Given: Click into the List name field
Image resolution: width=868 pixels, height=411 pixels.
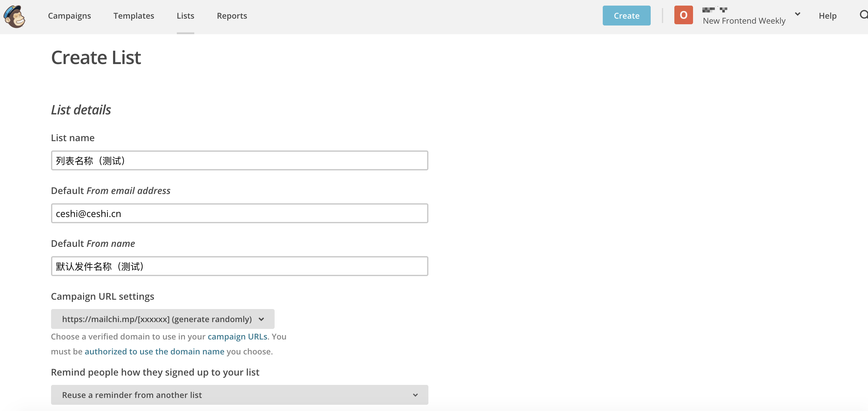Looking at the screenshot, I should click(x=239, y=160).
